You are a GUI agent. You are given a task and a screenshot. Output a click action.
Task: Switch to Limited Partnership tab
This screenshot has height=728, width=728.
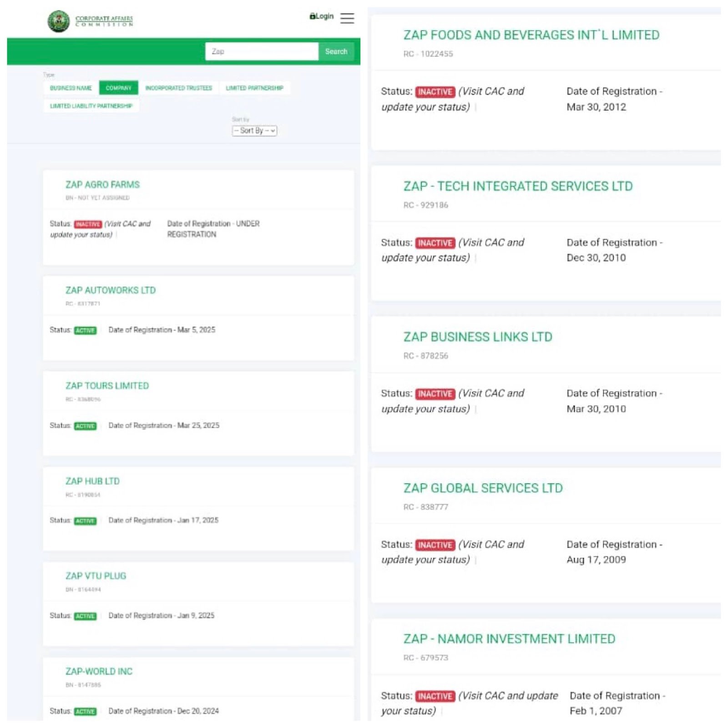pos(255,88)
